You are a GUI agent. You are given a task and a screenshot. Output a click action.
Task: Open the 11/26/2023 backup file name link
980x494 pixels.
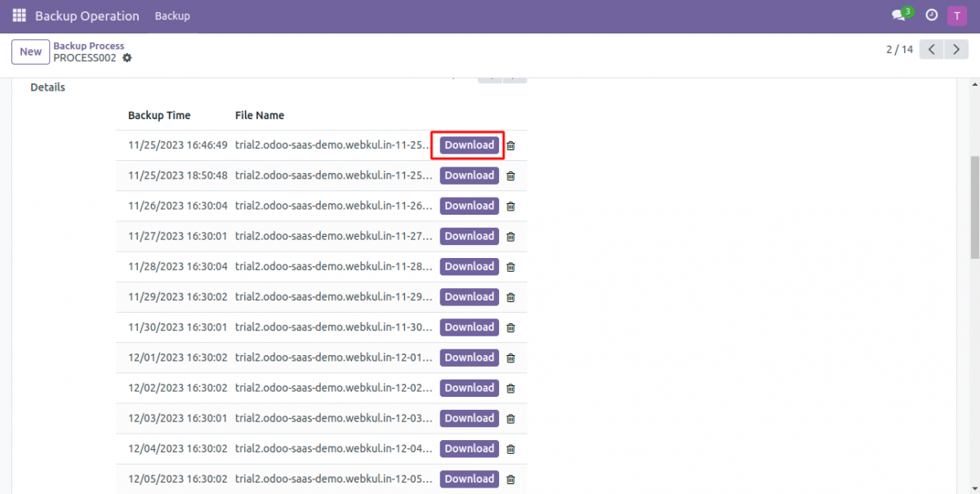pyautogui.click(x=333, y=206)
